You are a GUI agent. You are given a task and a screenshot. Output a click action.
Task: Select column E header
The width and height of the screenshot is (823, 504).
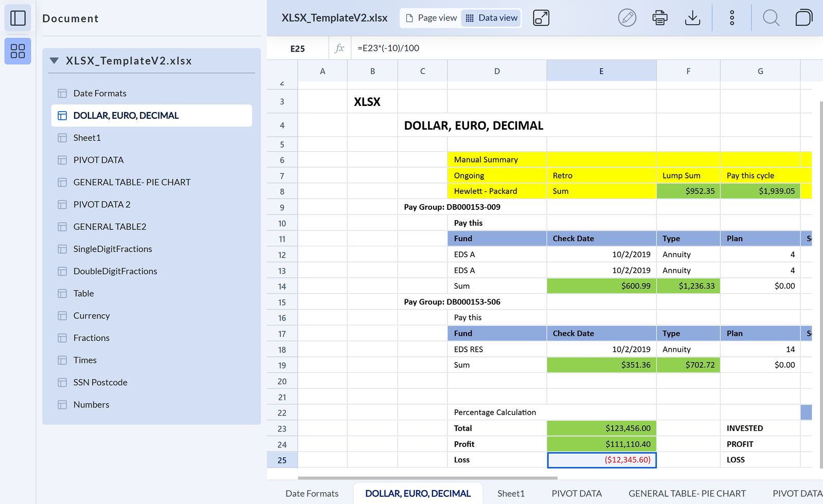click(x=601, y=71)
